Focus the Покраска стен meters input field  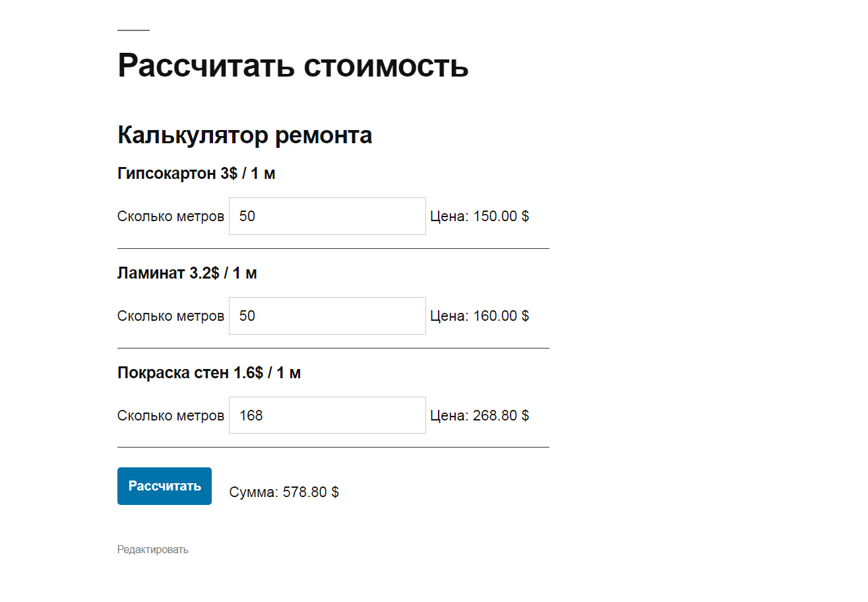click(327, 415)
